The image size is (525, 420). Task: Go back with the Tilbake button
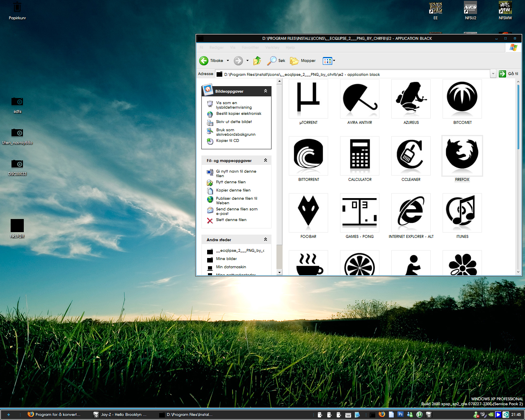point(211,61)
